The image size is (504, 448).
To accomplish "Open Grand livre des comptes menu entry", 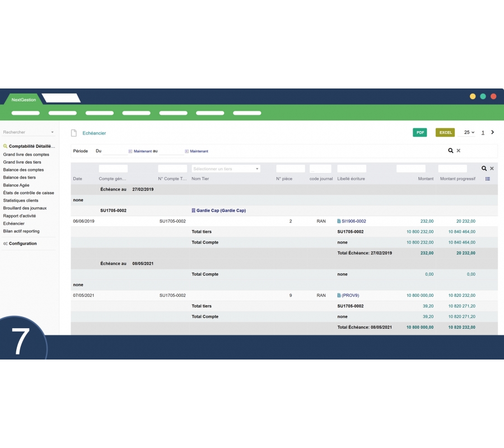I will (x=26, y=155).
